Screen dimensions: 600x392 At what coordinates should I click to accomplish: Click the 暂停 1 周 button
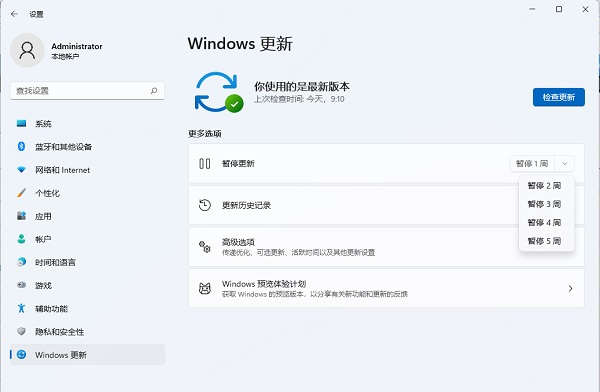532,163
